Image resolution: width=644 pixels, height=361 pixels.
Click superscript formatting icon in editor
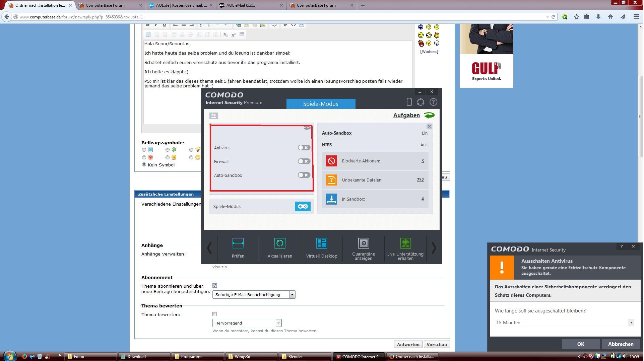tap(234, 34)
